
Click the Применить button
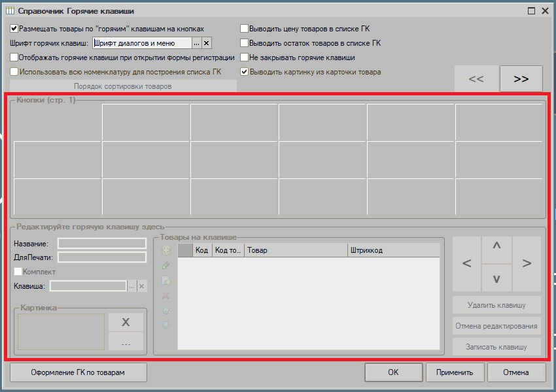coord(455,372)
